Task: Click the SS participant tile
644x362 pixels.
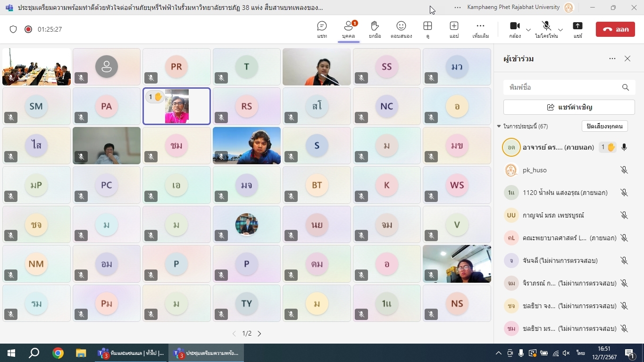Action: 387,67
